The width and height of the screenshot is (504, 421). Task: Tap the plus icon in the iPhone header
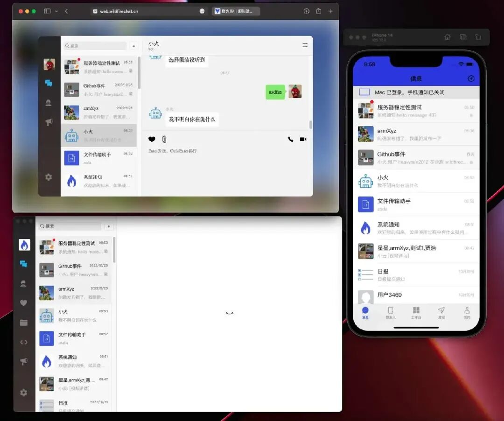[471, 78]
